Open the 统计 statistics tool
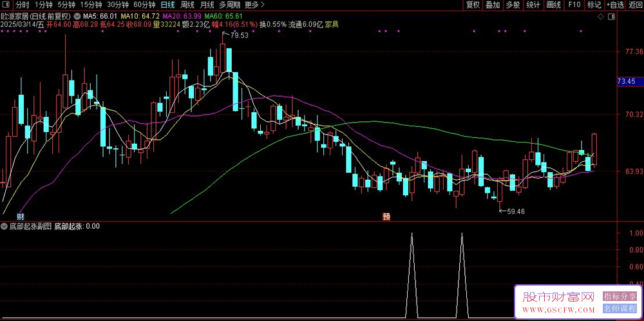This screenshot has height=321, width=644. (533, 5)
